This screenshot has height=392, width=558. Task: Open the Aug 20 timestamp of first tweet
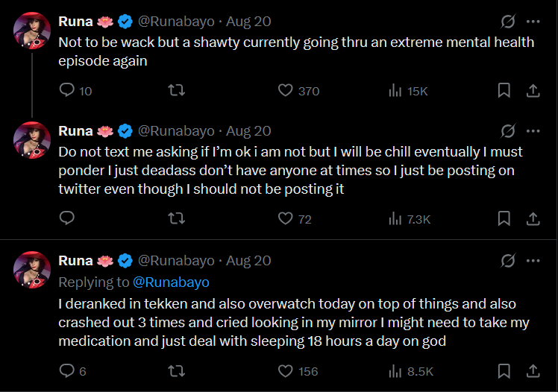(248, 22)
